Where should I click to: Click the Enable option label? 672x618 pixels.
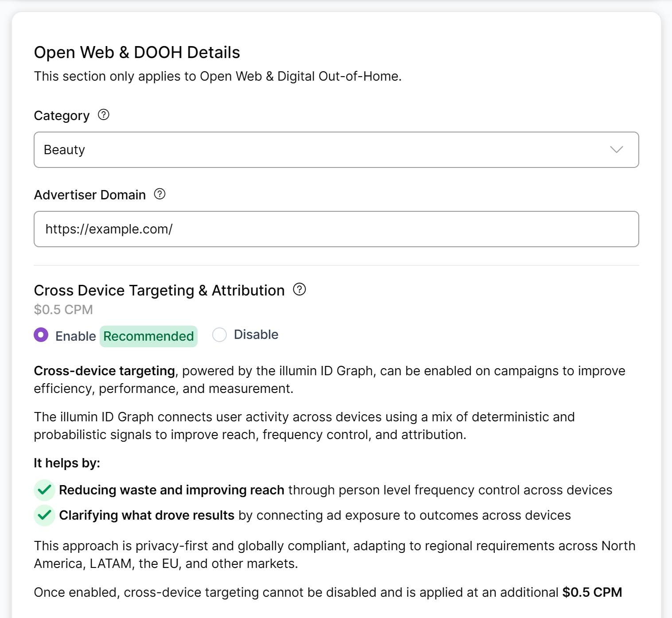(x=75, y=336)
